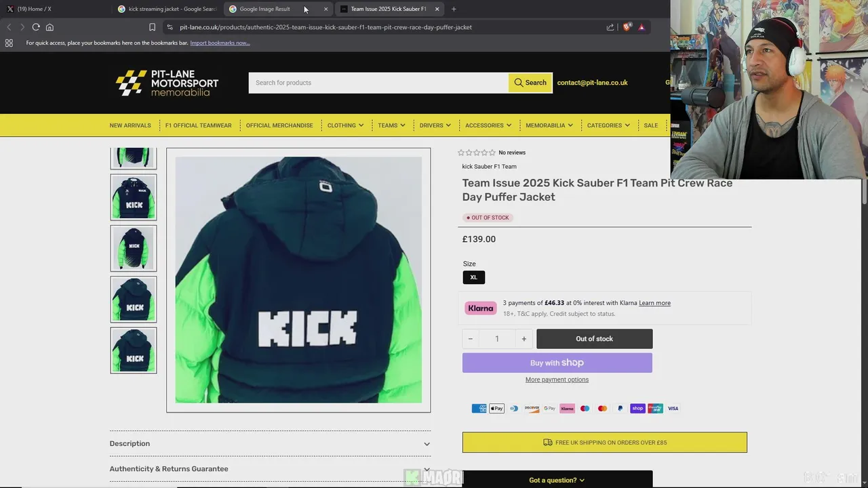This screenshot has height=488, width=868.
Task: Open the Clothing dropdown menu
Action: [345, 125]
